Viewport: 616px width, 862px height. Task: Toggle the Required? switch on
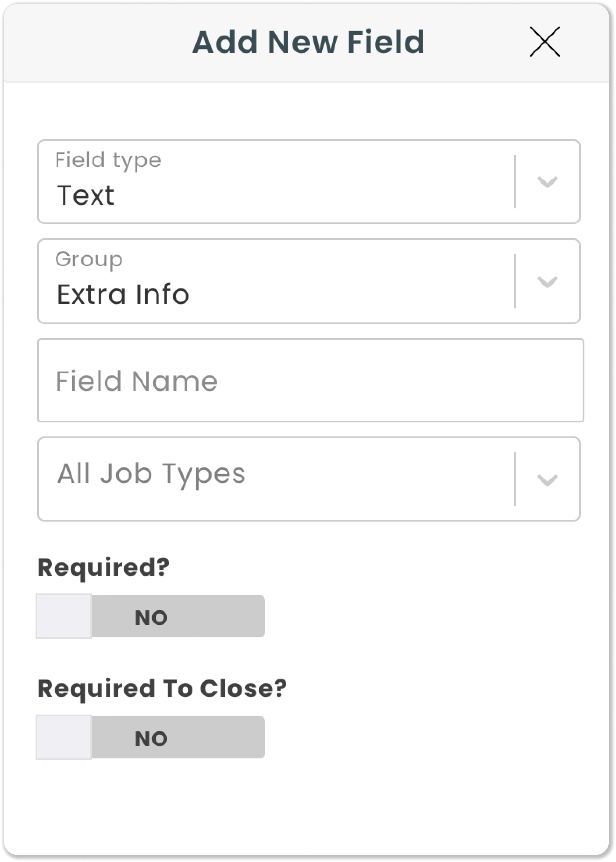point(151,616)
